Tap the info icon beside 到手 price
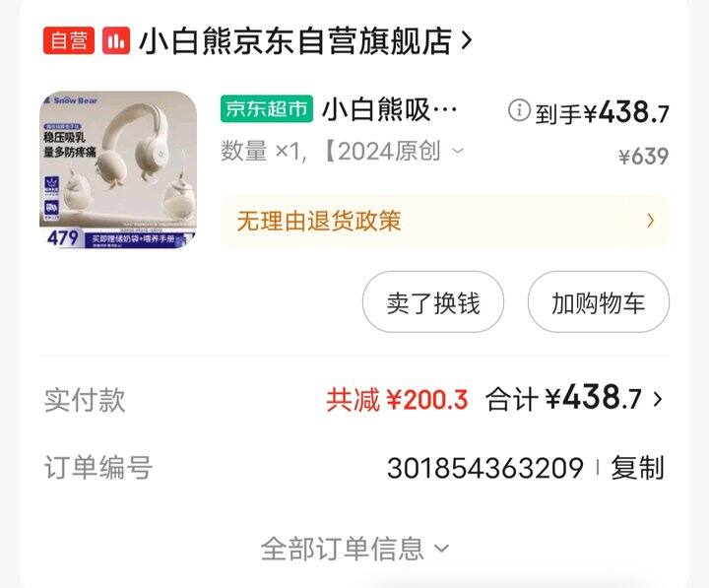Viewport: 709px width, 588px height. 519,110
